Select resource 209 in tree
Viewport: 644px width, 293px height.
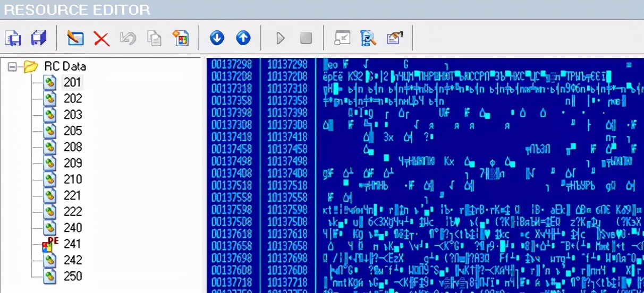pos(73,163)
